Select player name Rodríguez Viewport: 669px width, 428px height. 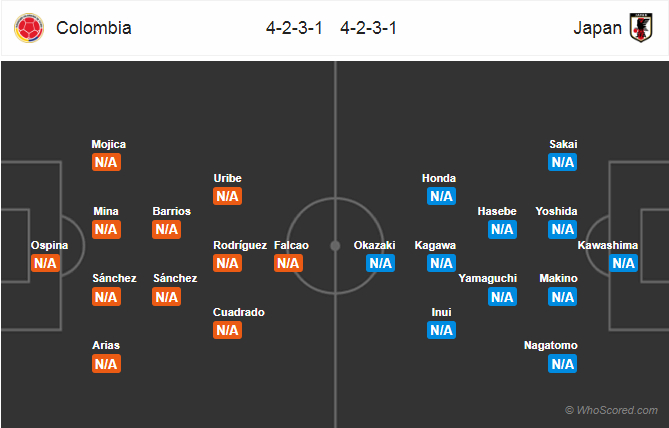pos(240,245)
